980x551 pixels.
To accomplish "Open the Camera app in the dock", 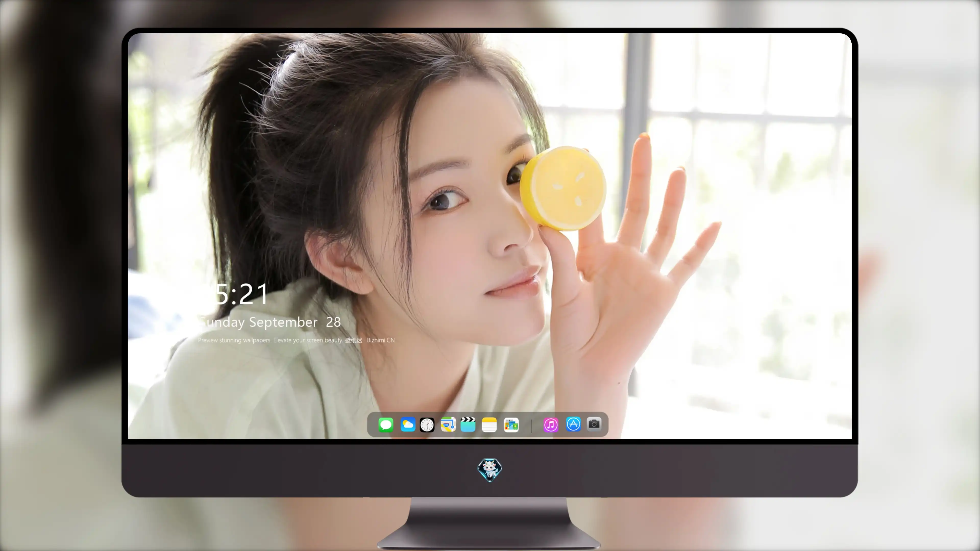I will pyautogui.click(x=594, y=424).
